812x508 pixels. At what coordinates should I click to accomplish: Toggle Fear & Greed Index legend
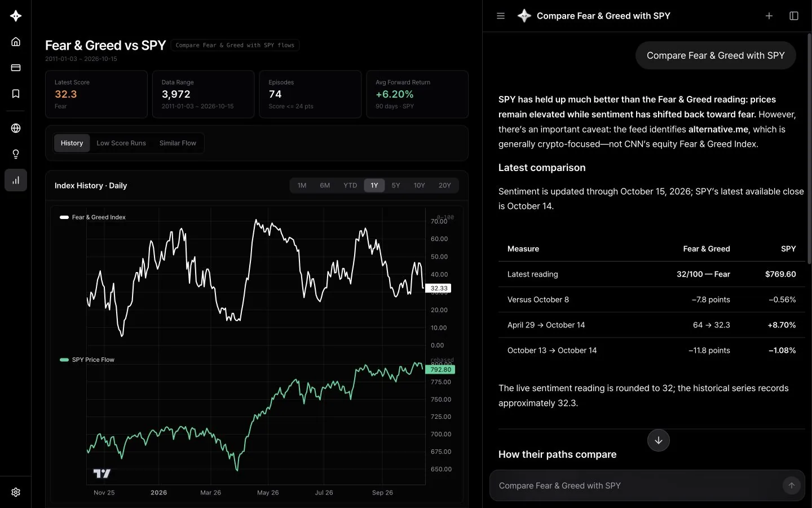click(92, 217)
